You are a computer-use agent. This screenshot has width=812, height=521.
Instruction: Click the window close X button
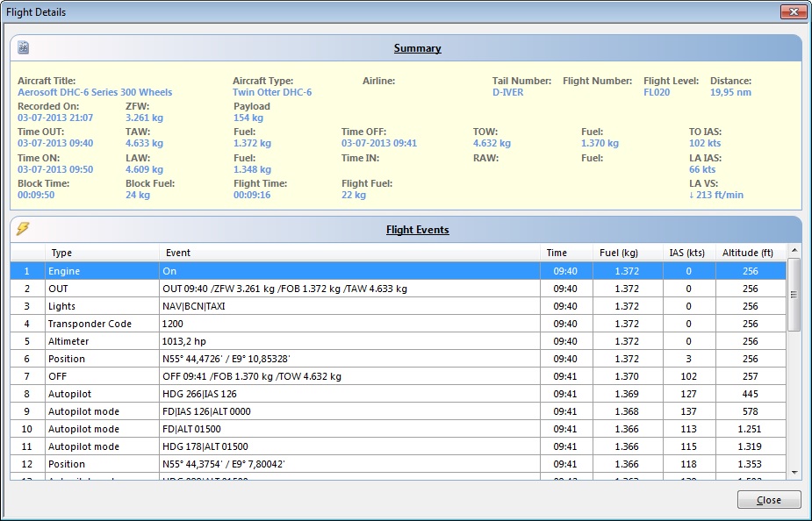[x=794, y=11]
